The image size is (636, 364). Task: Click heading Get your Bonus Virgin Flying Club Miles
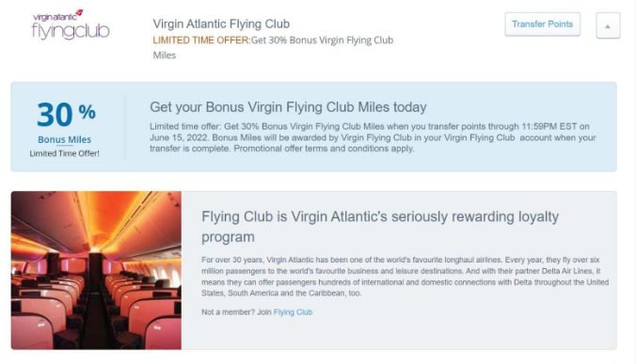pos(288,107)
